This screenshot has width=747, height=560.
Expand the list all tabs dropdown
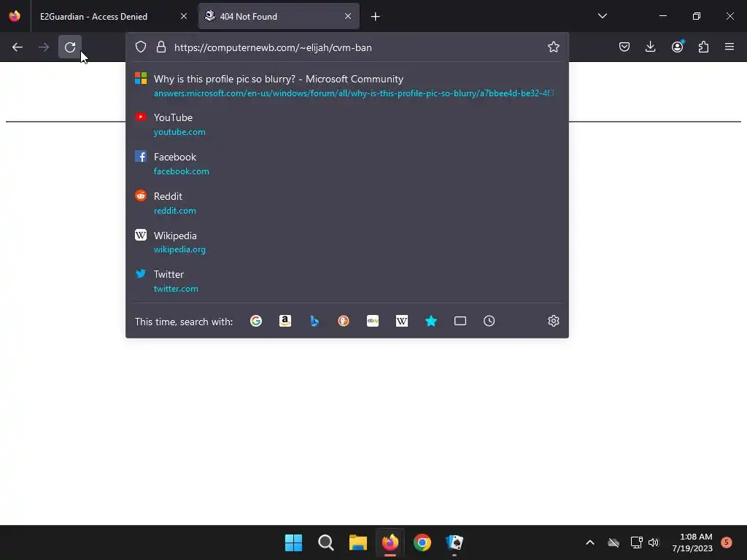pos(602,16)
